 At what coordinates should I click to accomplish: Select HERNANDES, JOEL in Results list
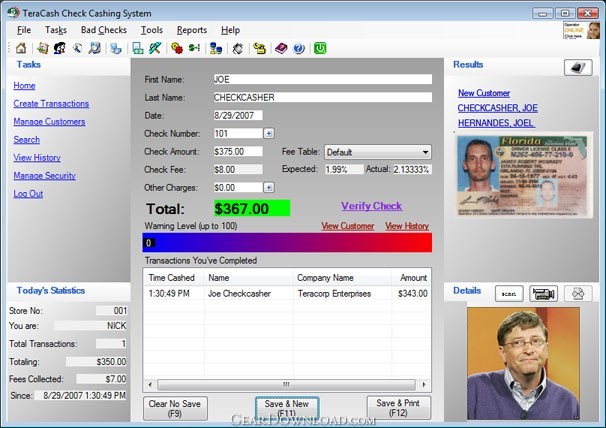click(x=496, y=123)
